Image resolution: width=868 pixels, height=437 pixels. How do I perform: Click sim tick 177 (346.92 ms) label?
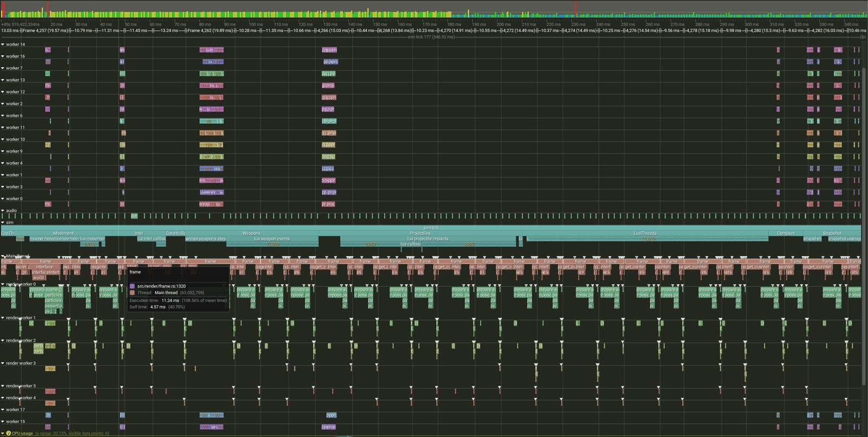[x=431, y=37]
